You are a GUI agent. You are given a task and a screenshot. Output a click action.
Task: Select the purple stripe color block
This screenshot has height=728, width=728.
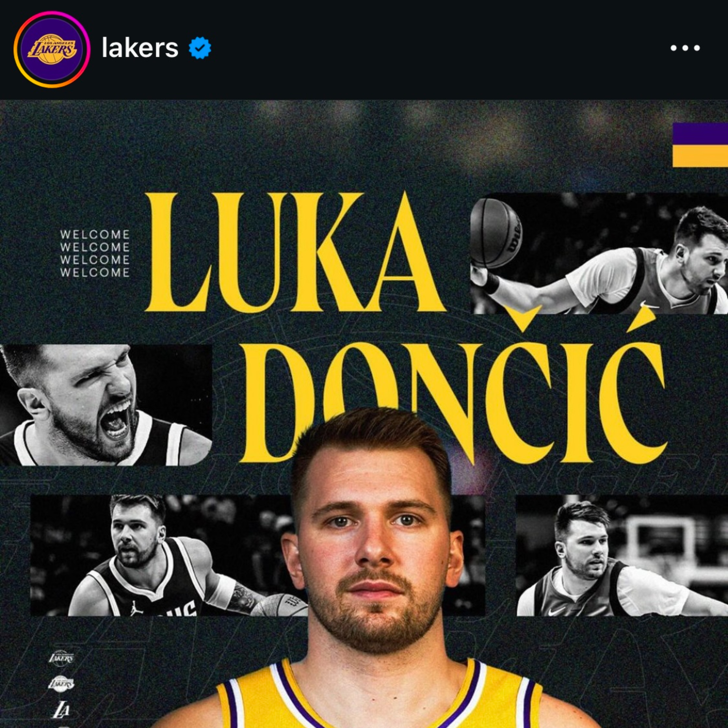(700, 134)
